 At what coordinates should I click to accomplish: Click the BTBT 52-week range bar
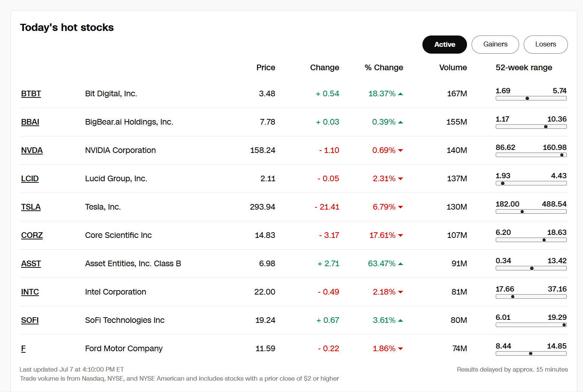pyautogui.click(x=531, y=98)
